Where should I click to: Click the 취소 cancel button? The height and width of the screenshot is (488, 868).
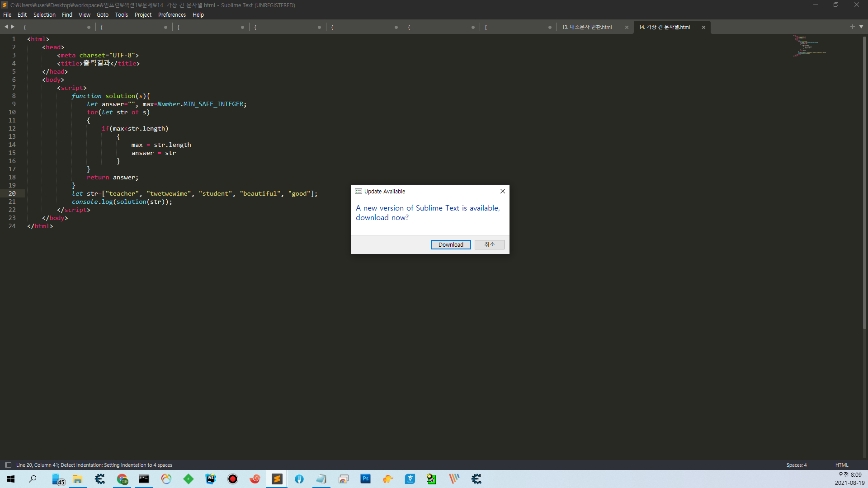489,244
